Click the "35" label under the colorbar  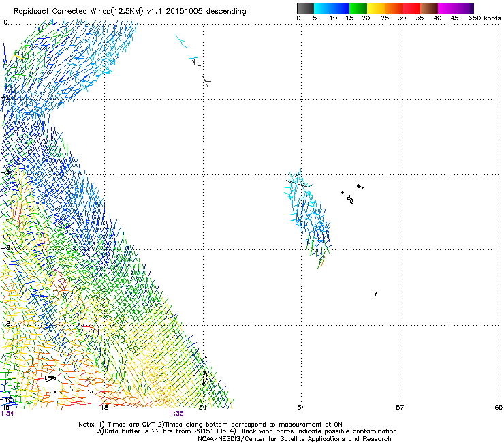[x=420, y=18]
